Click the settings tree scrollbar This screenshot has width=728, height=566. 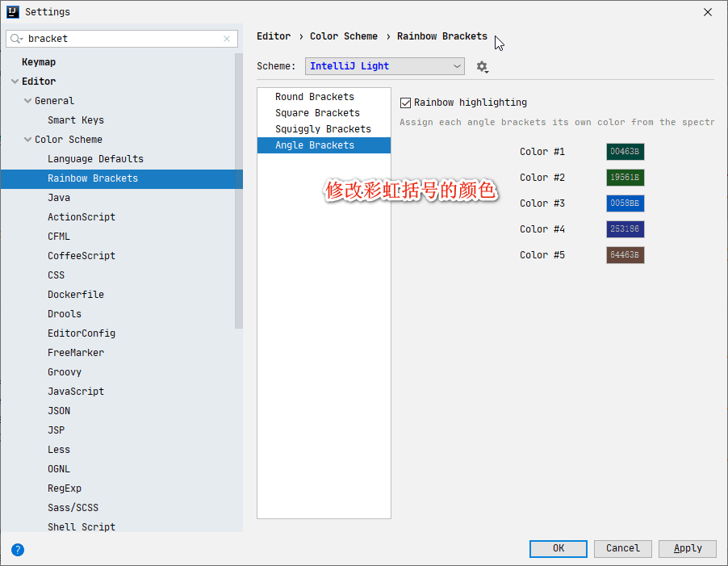click(x=239, y=191)
